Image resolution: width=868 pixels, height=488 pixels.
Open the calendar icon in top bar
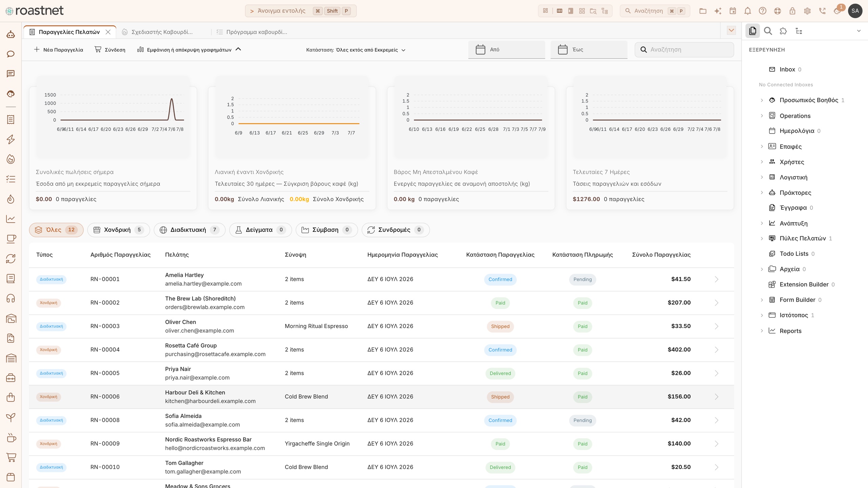[732, 11]
